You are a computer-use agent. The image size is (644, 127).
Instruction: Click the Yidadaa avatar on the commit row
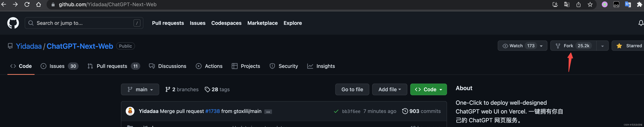coord(130,111)
